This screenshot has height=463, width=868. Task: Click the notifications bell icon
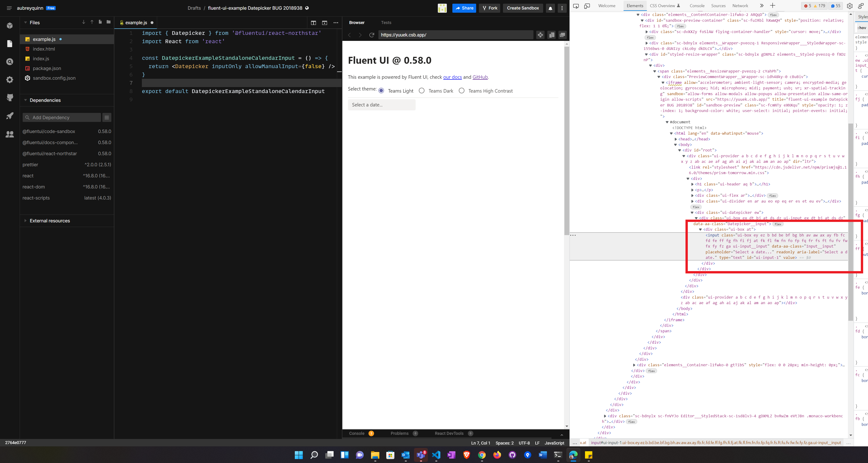pyautogui.click(x=550, y=8)
